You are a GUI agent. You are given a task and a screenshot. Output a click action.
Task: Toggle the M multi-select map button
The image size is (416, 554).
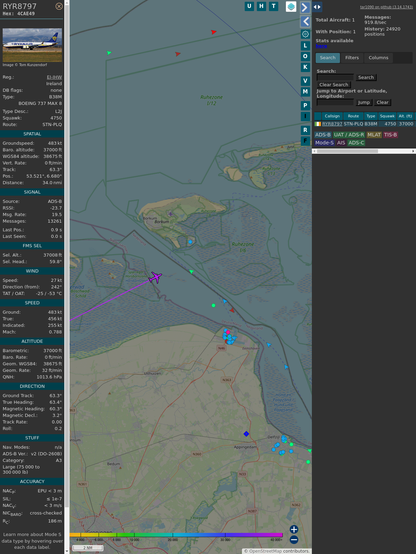pos(305,92)
